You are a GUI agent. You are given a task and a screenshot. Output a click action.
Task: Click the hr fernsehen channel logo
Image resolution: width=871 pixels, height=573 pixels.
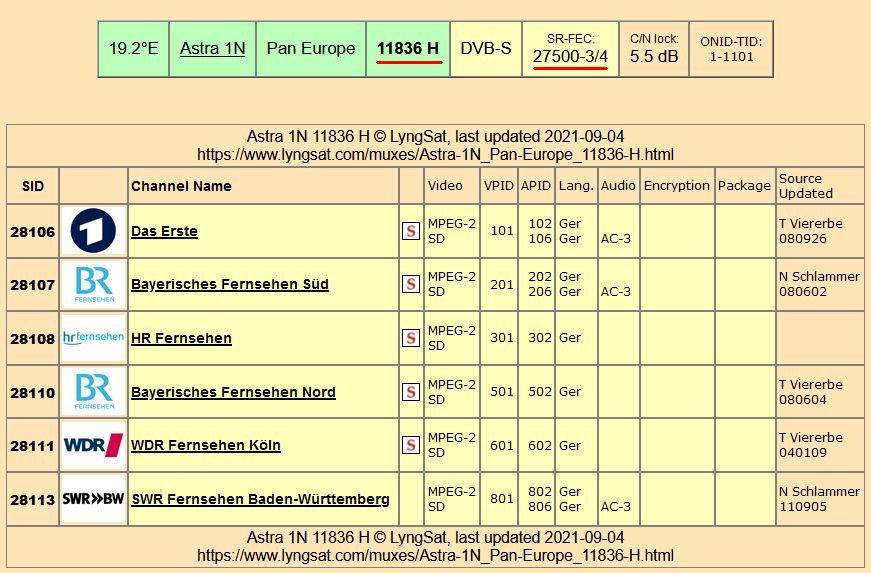(93, 338)
